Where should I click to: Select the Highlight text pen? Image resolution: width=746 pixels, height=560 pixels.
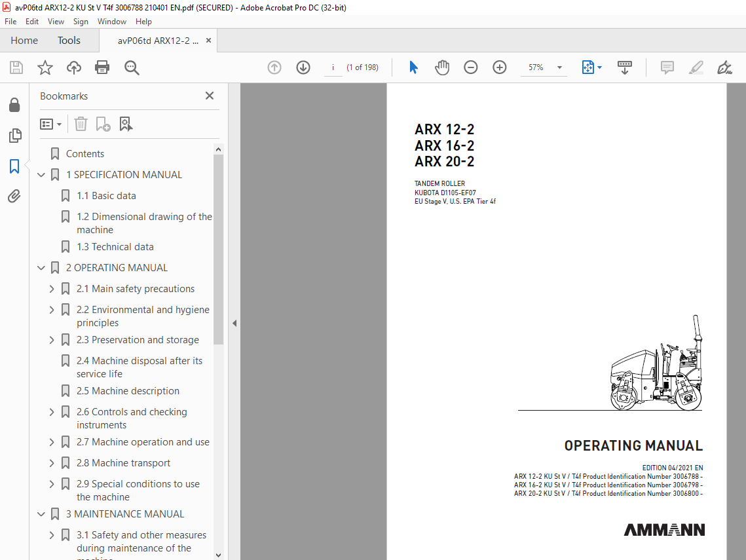click(696, 67)
